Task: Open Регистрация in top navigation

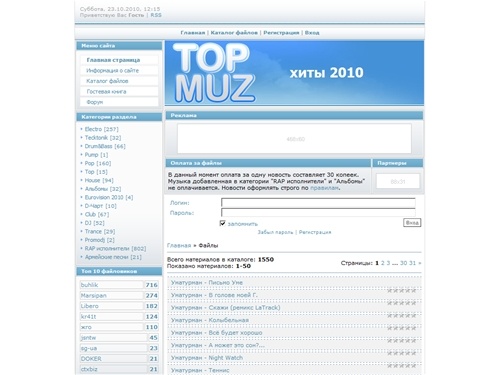Action: click(281, 33)
